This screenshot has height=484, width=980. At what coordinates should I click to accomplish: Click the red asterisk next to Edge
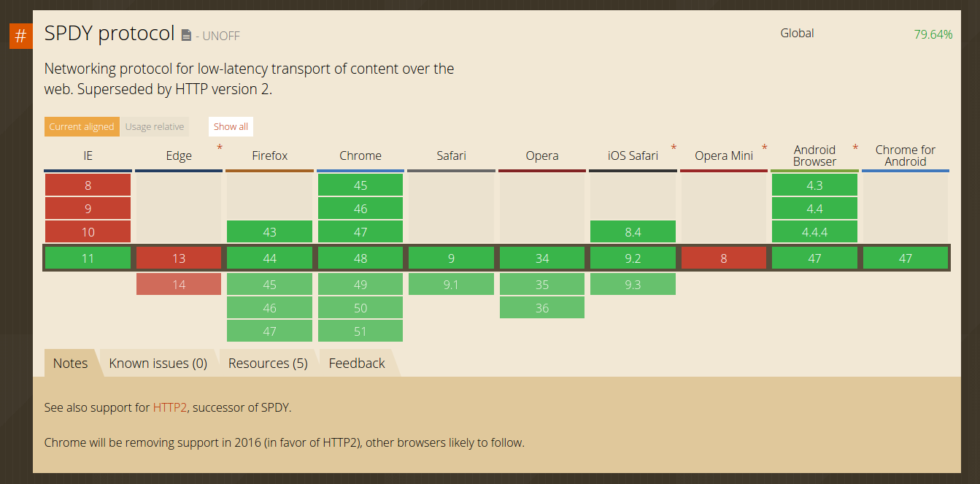click(219, 149)
